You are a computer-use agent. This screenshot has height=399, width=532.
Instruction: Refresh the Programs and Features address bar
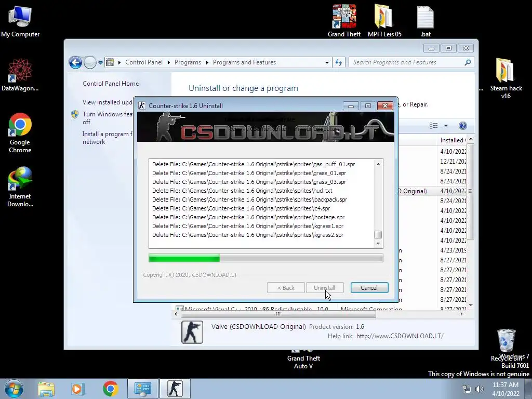pos(339,62)
